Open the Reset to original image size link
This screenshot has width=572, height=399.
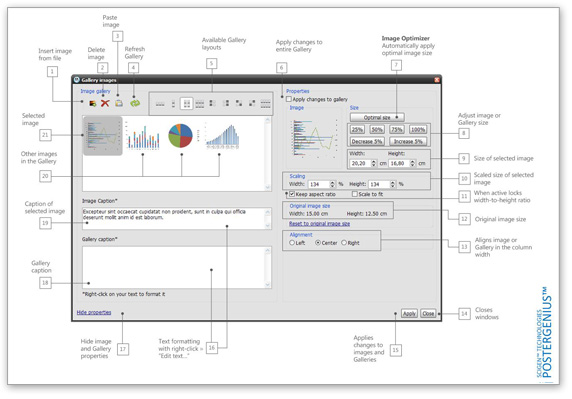click(320, 224)
